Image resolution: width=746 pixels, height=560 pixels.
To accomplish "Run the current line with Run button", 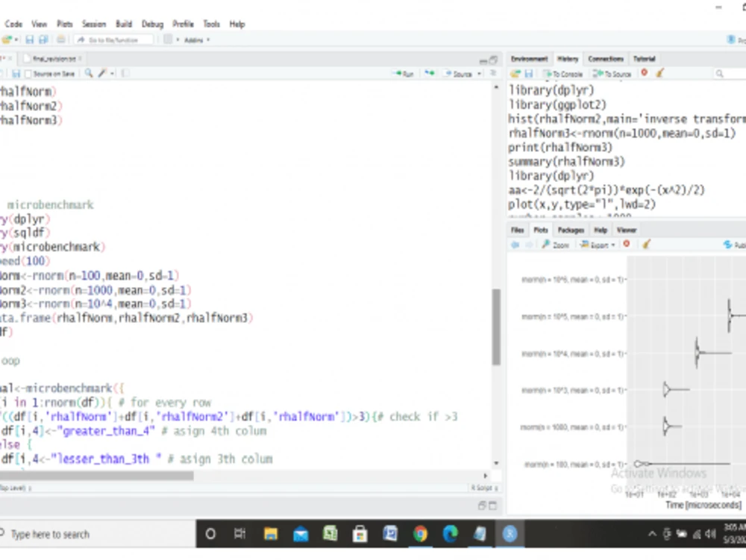I will [407, 73].
